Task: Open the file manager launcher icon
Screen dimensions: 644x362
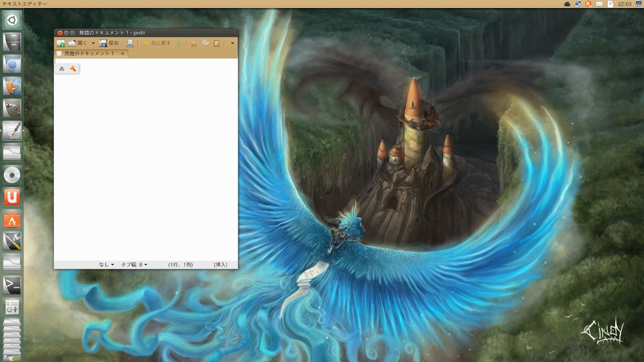Action: click(x=12, y=42)
